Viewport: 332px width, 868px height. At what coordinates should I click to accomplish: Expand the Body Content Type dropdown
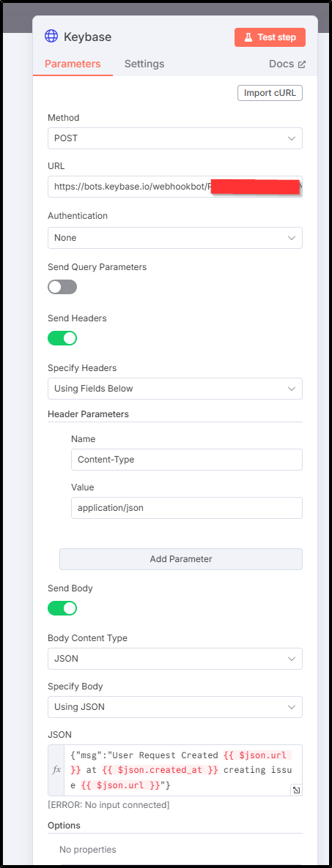pyautogui.click(x=175, y=659)
